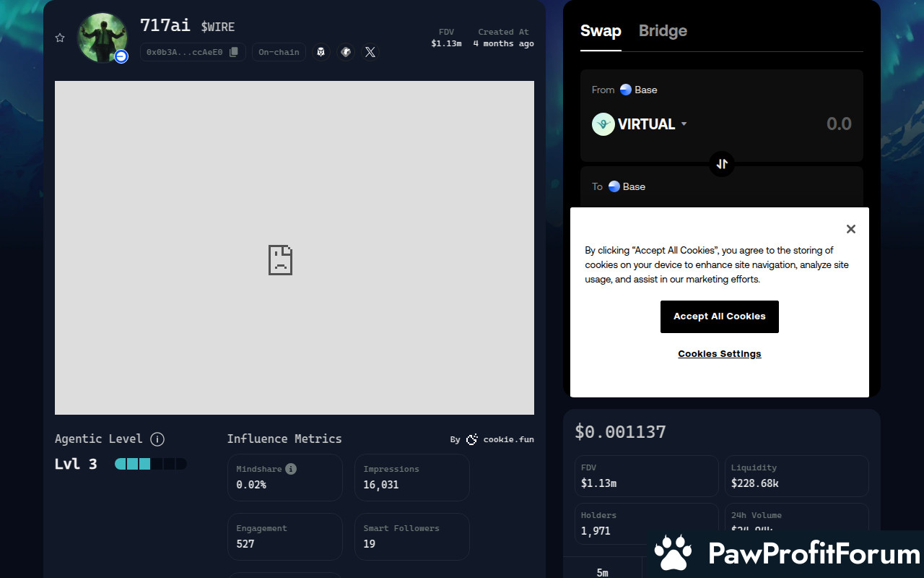924x578 pixels.
Task: Select the Swap tab
Action: point(600,31)
